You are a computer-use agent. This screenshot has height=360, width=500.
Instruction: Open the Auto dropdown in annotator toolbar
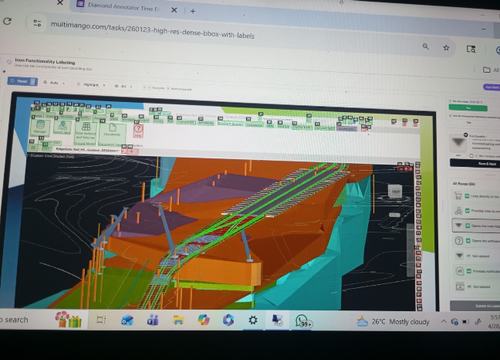pos(54,83)
